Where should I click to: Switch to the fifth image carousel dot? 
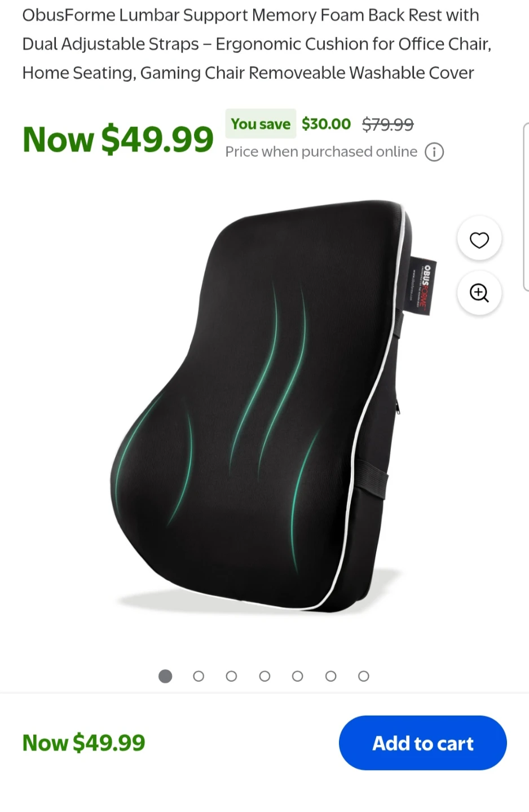tap(298, 676)
